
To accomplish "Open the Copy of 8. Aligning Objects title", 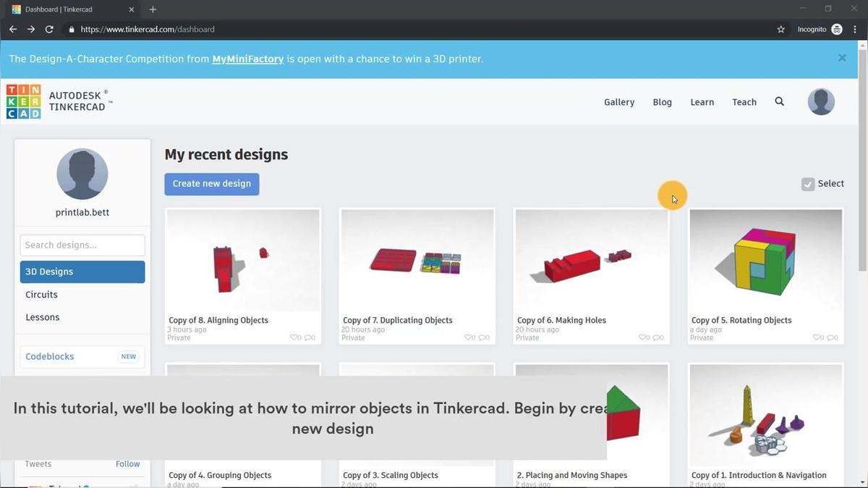I will pyautogui.click(x=218, y=320).
